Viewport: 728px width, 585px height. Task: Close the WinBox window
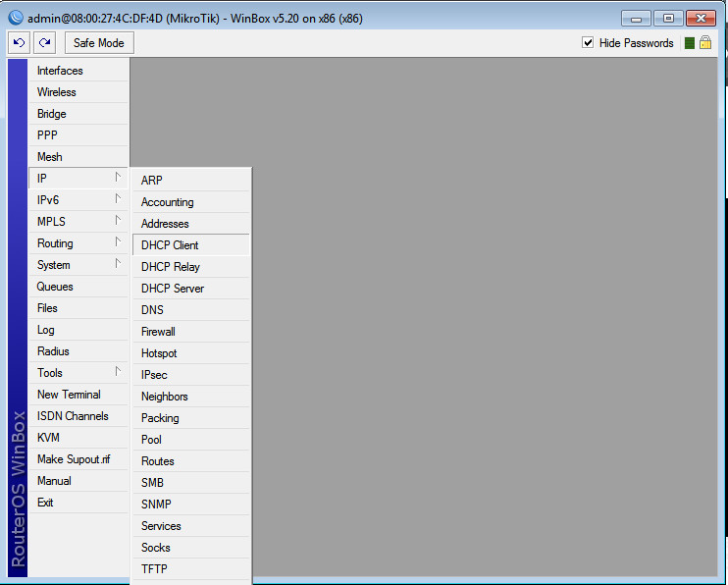coord(702,19)
